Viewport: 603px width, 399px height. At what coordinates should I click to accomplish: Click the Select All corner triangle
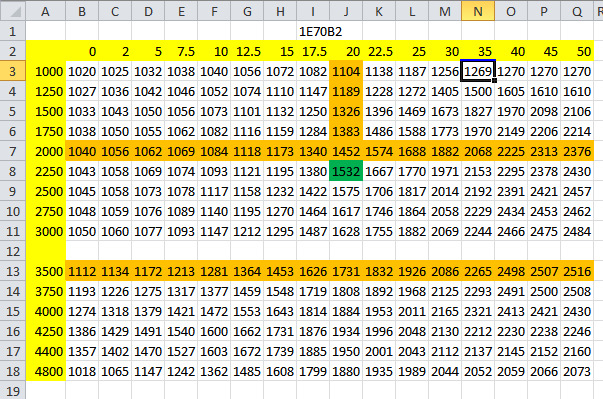point(13,11)
